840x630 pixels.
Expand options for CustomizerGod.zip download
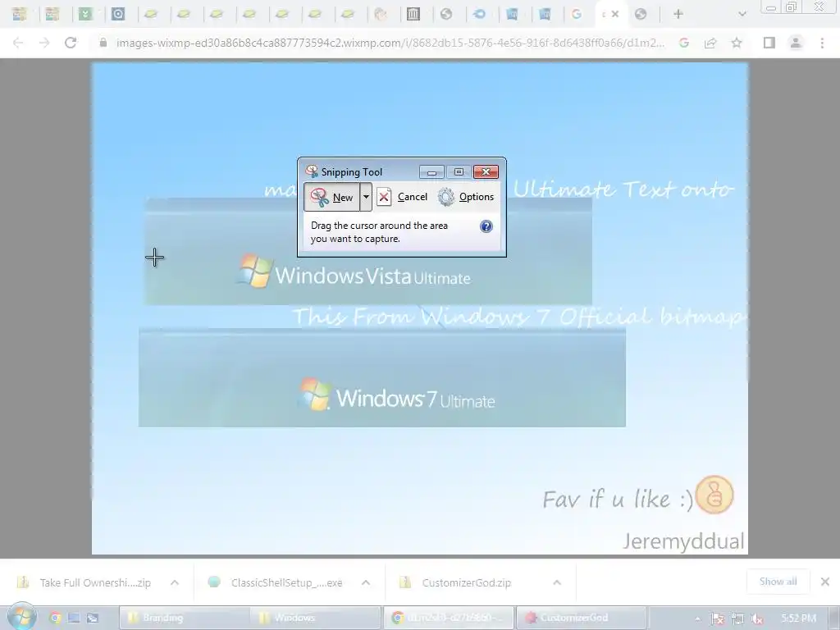(x=557, y=583)
